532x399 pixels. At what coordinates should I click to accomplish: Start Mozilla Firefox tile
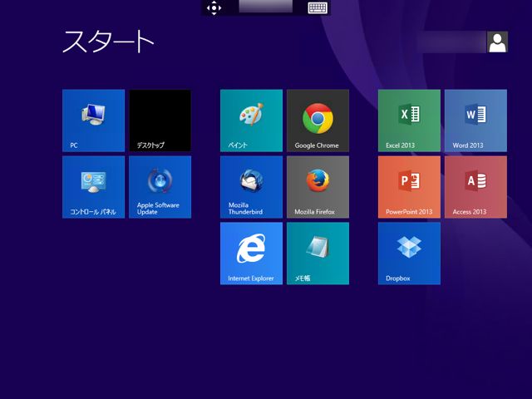(x=318, y=187)
